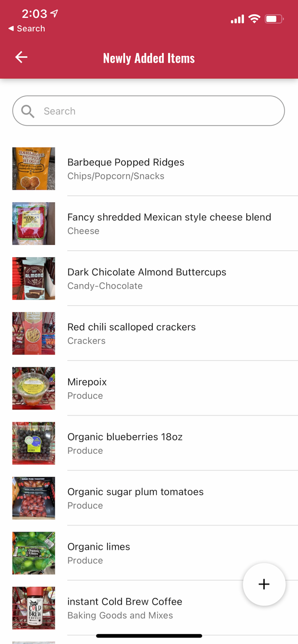
Task: Tap the Cold Brew Coffee thumbnail
Action: tap(34, 608)
